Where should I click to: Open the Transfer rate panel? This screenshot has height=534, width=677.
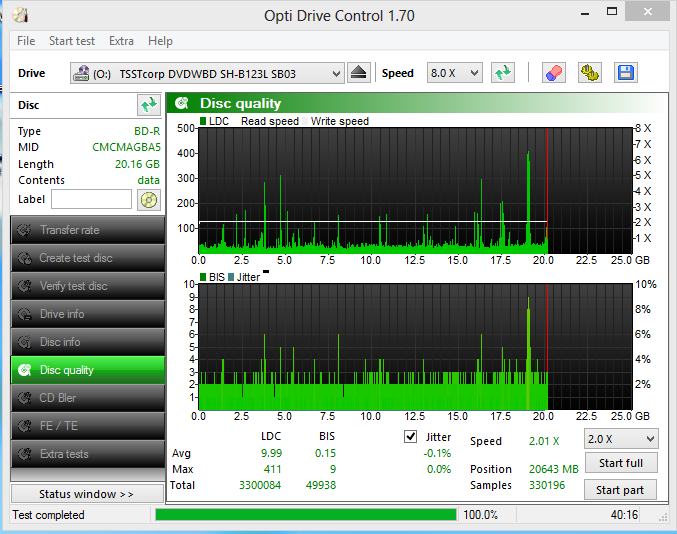(88, 230)
